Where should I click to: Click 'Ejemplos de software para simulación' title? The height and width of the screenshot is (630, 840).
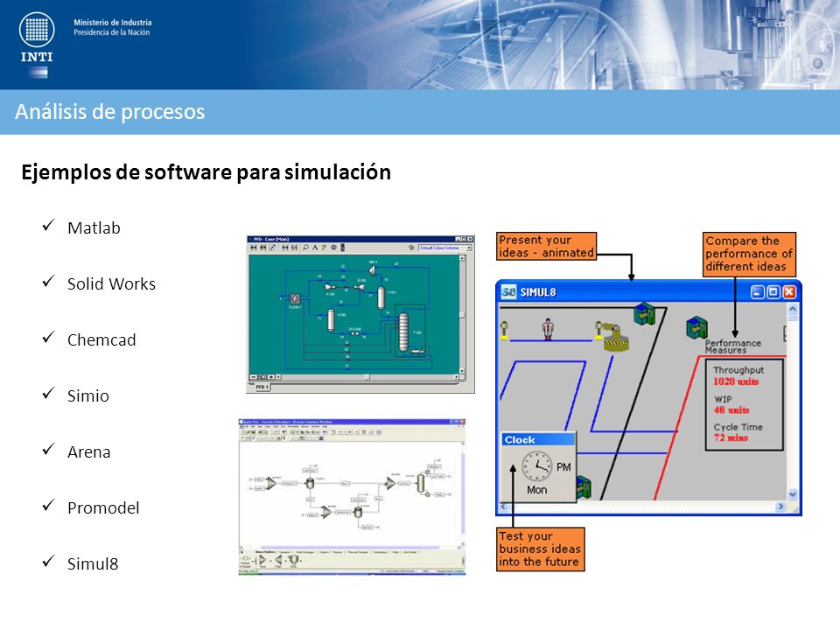[x=206, y=172]
